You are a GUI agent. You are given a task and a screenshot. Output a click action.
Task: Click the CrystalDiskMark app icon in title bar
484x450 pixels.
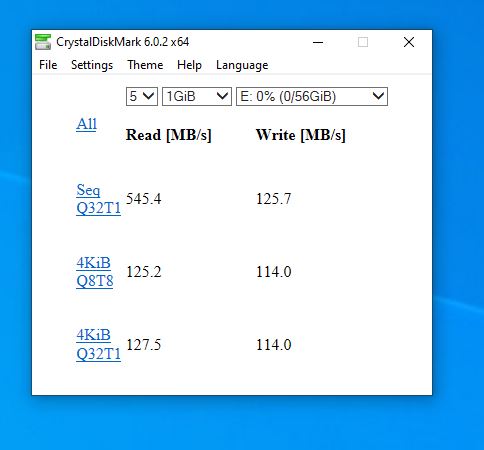click(x=43, y=42)
